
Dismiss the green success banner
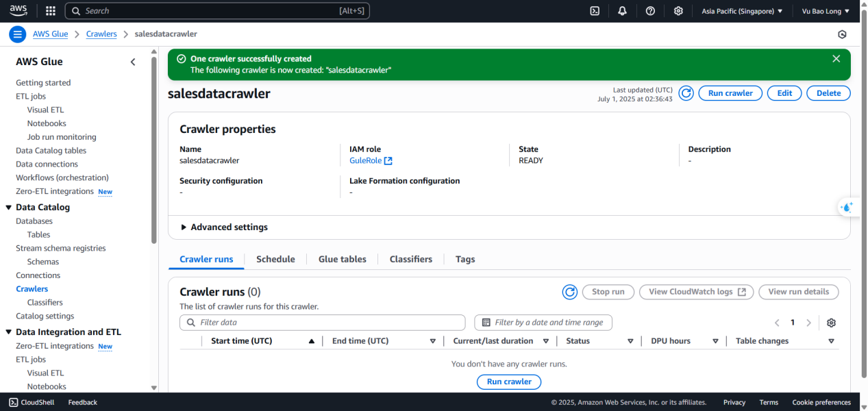pyautogui.click(x=836, y=59)
